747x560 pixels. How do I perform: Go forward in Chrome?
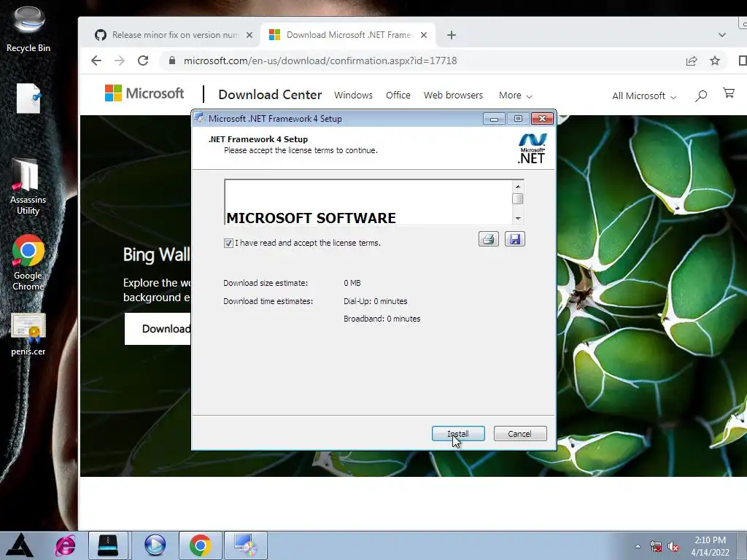(x=120, y=61)
